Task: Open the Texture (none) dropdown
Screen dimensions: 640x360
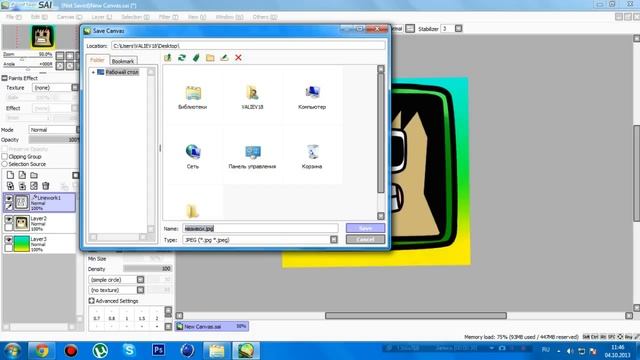Action: pyautogui.click(x=75, y=87)
